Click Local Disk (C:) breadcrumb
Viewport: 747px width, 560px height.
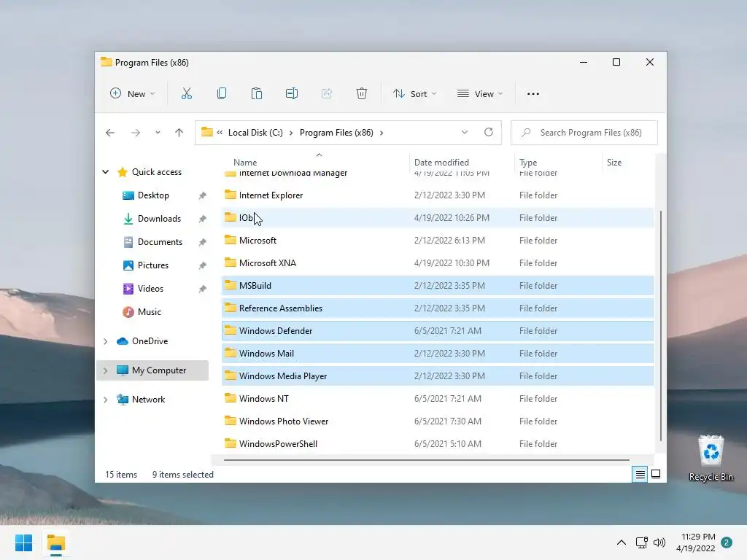255,133
